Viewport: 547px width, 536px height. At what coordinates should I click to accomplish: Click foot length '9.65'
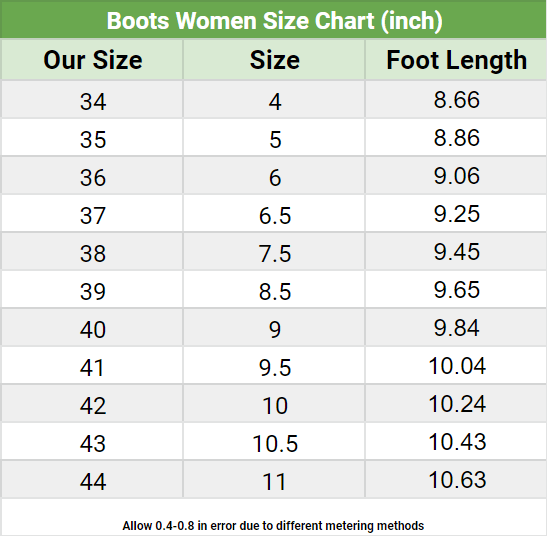(457, 290)
